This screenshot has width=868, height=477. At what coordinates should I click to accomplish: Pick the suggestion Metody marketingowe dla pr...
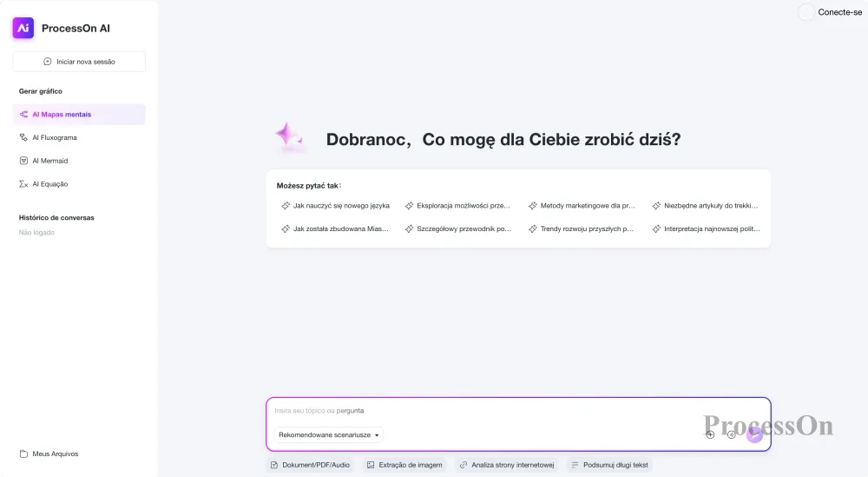[x=582, y=206]
